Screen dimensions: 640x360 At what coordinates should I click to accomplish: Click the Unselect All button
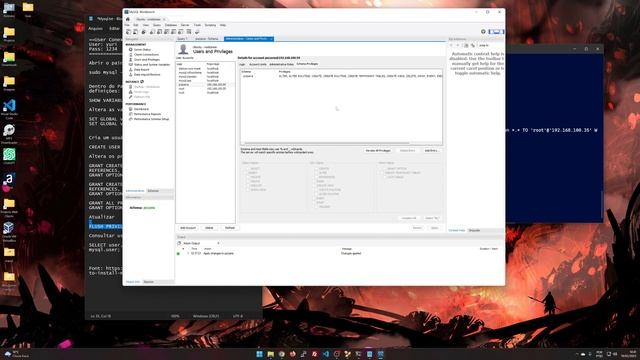409,218
